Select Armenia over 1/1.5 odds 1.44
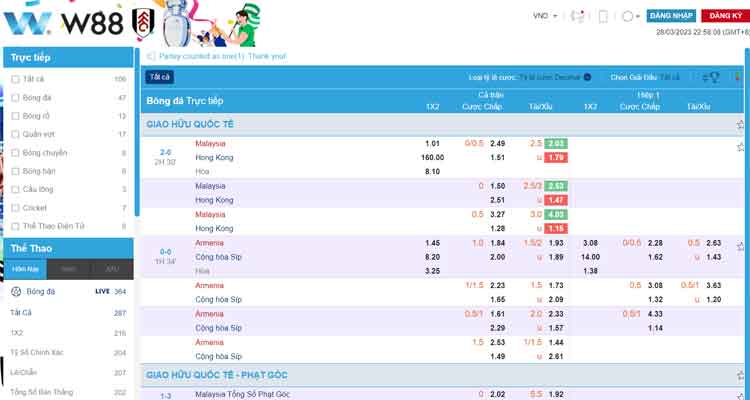Screen dimensions: 750x400 (x=556, y=342)
